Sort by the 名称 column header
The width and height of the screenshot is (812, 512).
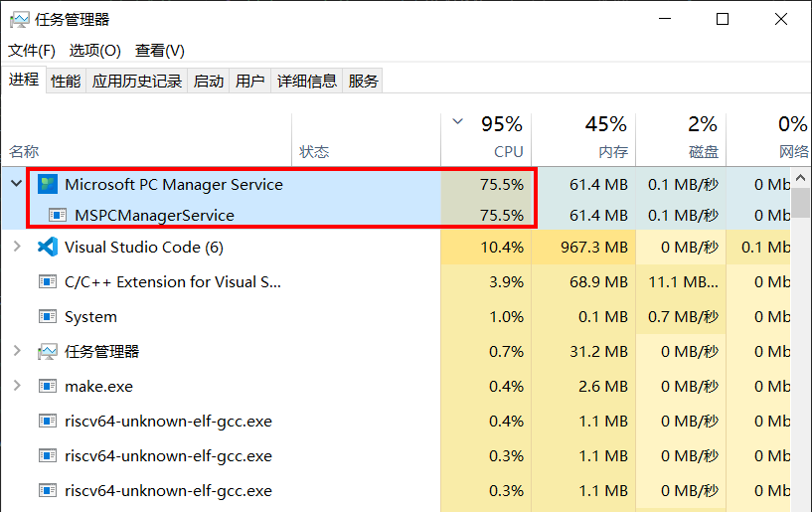pos(146,139)
